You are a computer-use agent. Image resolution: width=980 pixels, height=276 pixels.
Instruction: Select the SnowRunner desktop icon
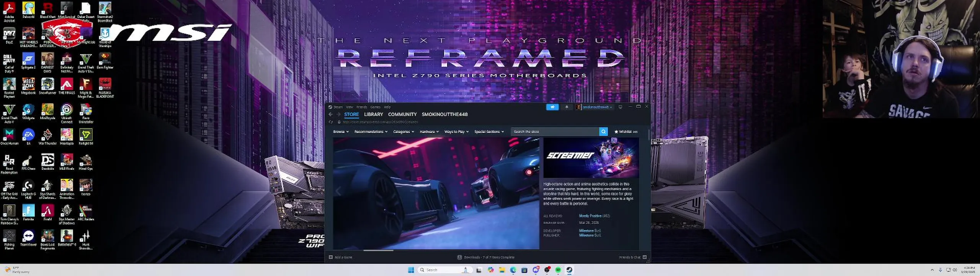[x=47, y=86]
